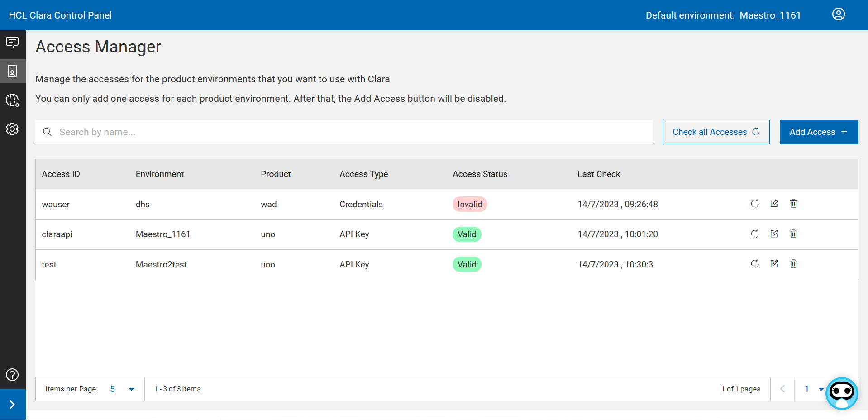868x420 pixels.
Task: Edit the test access
Action: pos(774,264)
